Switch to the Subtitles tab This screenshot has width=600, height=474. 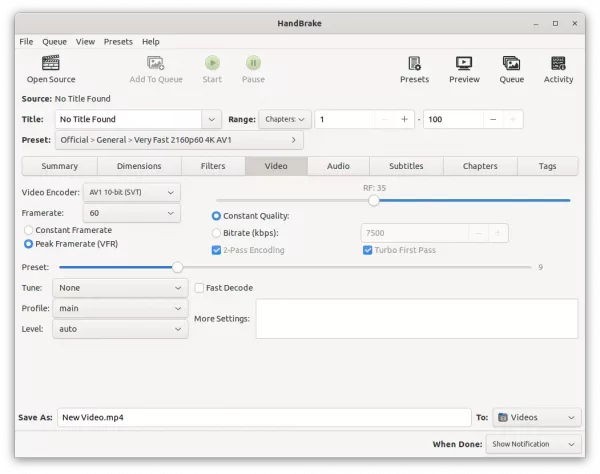point(406,166)
